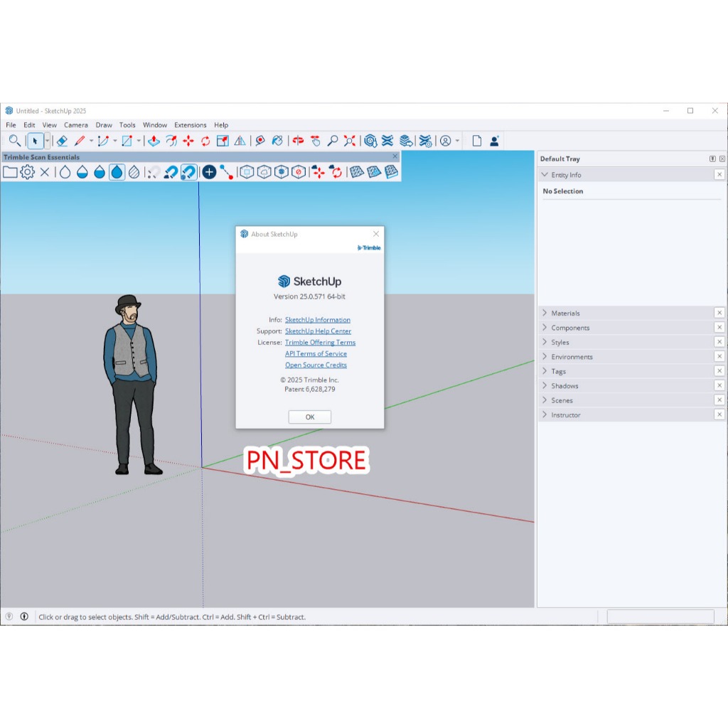Click the measurements input box in status bar
Image resolution: width=728 pixels, height=728 pixels.
[660, 616]
